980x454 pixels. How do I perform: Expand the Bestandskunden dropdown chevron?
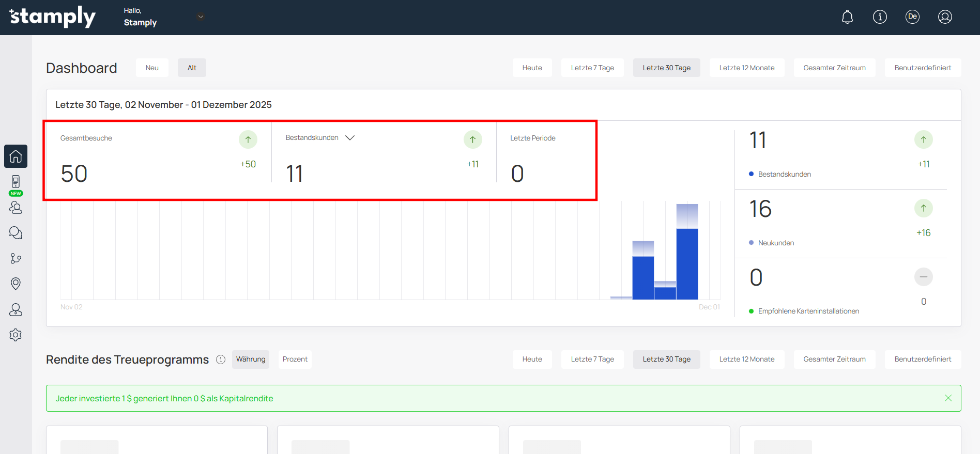click(x=350, y=138)
